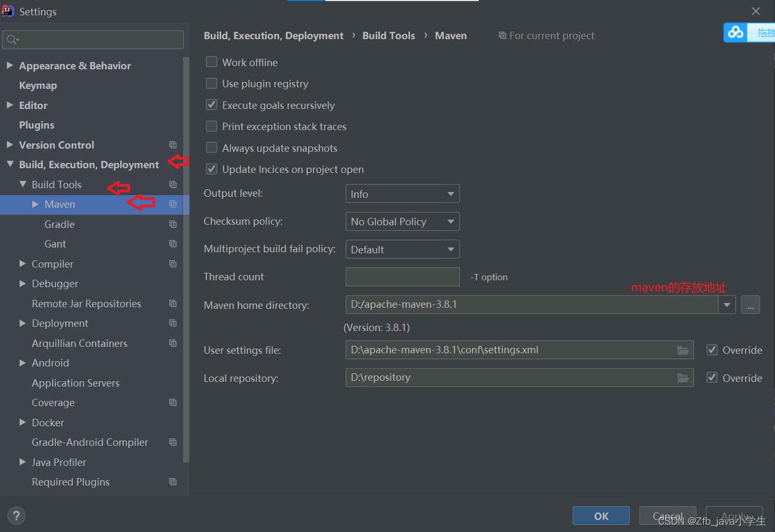Click the project-level icon on Maven row
The width and height of the screenshot is (775, 532).
pos(172,204)
